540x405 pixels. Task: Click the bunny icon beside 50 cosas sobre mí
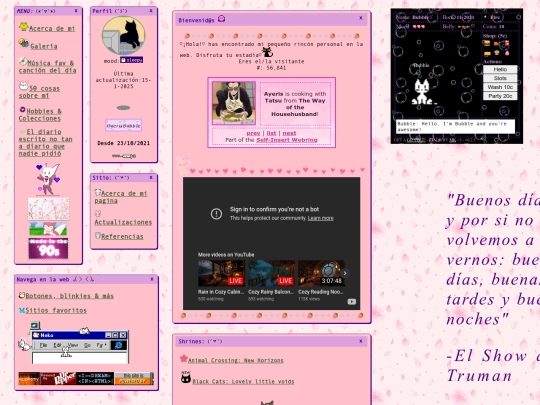tap(23, 85)
